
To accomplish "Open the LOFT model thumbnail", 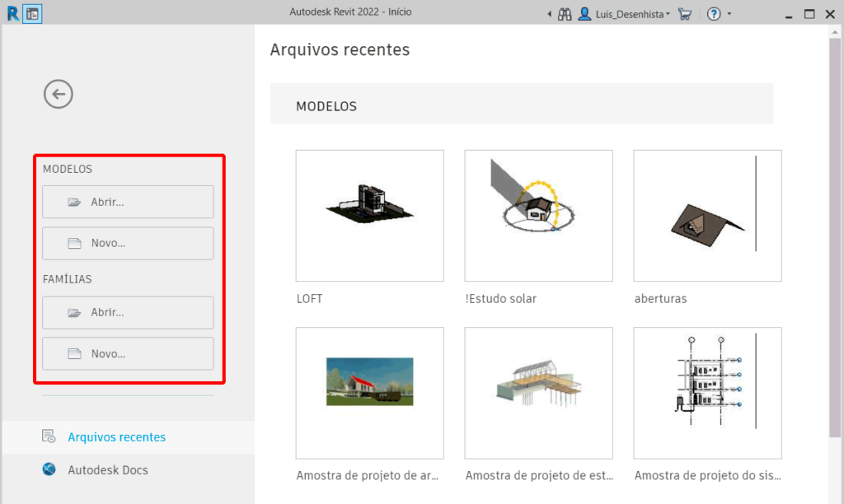I will (x=370, y=216).
